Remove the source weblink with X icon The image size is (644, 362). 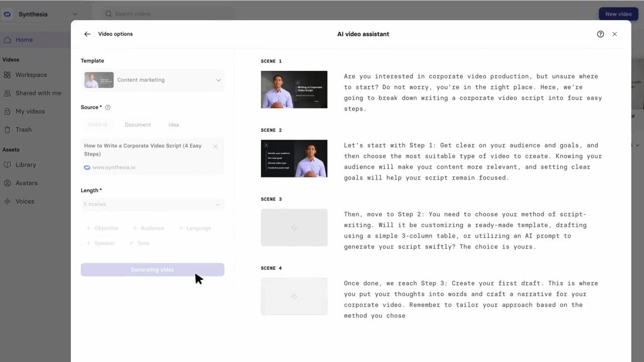click(216, 146)
